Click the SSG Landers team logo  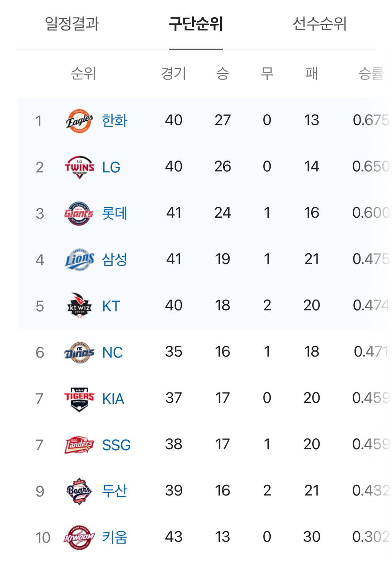(79, 445)
